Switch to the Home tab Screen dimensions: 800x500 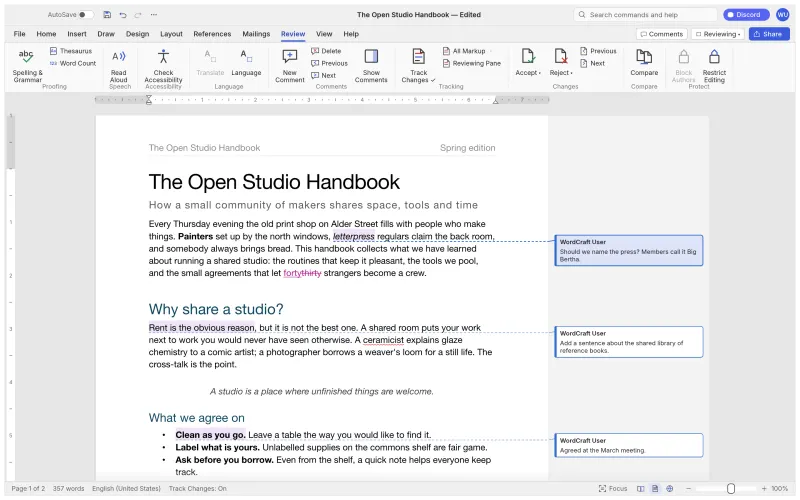click(x=46, y=34)
